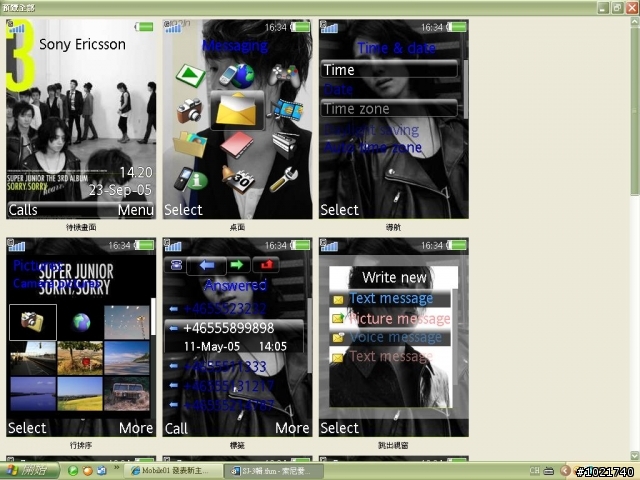Switch to blue left-arrow Answered tab
The image size is (640, 480).
(207, 266)
